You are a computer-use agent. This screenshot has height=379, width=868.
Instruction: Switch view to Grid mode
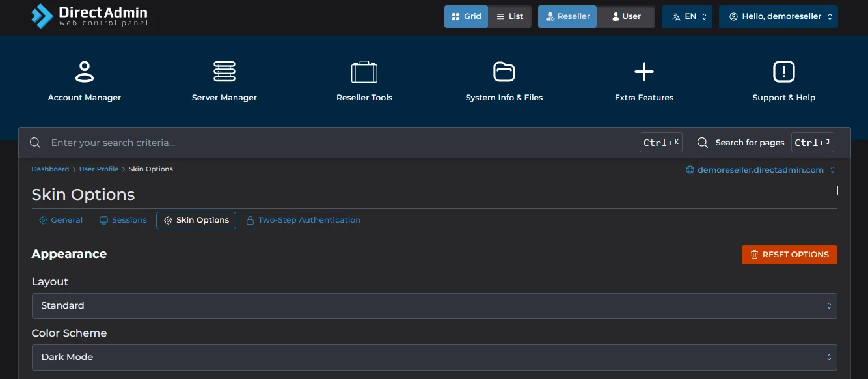tap(466, 16)
